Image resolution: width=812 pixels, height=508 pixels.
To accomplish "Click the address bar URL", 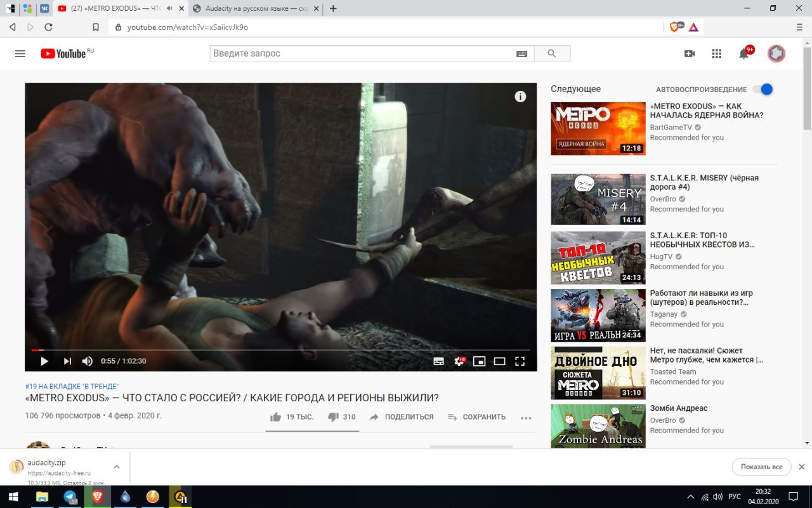I will [188, 27].
